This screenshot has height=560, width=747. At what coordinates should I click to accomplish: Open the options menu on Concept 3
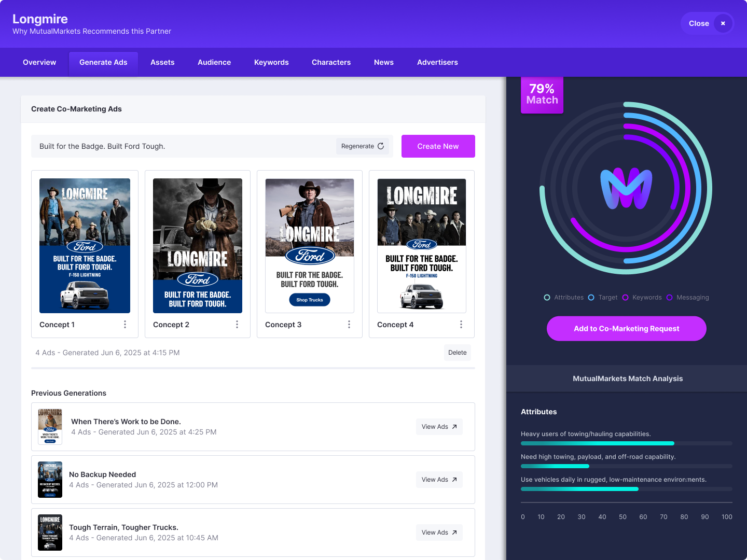(349, 324)
